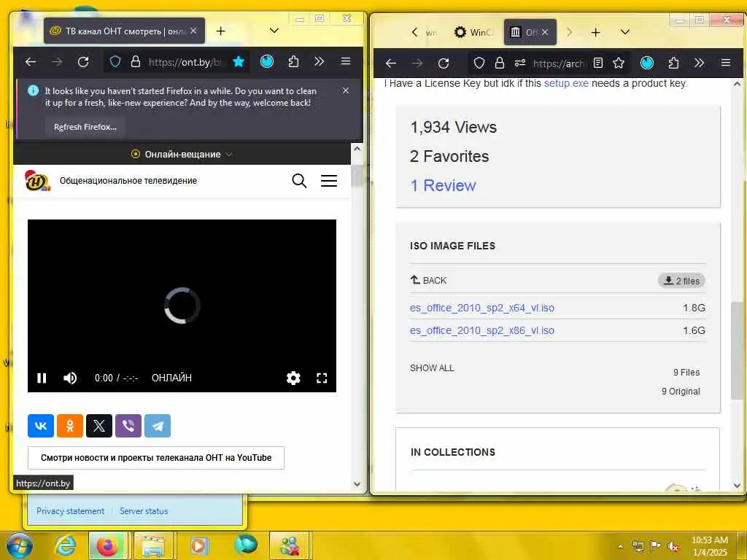Screen dimensions: 747x560
Task: Open extensions puzzle icon in archive window
Action: (x=673, y=63)
